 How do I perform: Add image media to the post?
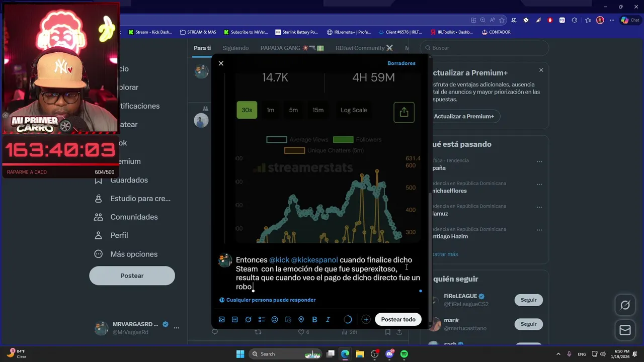(222, 319)
